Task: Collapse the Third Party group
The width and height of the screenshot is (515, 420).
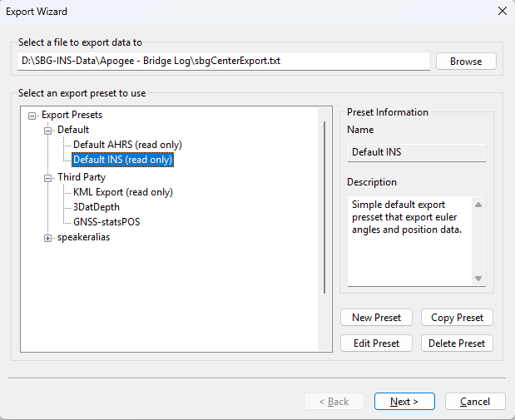Action: point(47,177)
